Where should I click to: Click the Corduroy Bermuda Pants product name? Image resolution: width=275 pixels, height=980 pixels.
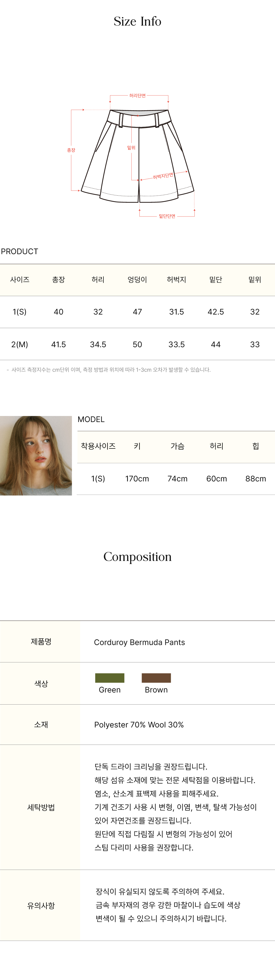pos(139,642)
